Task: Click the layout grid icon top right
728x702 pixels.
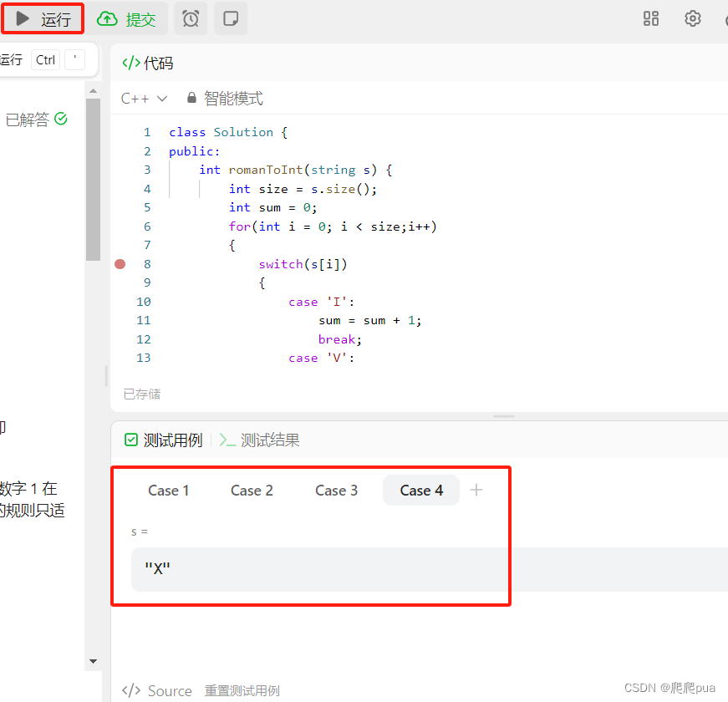Action: [x=651, y=18]
